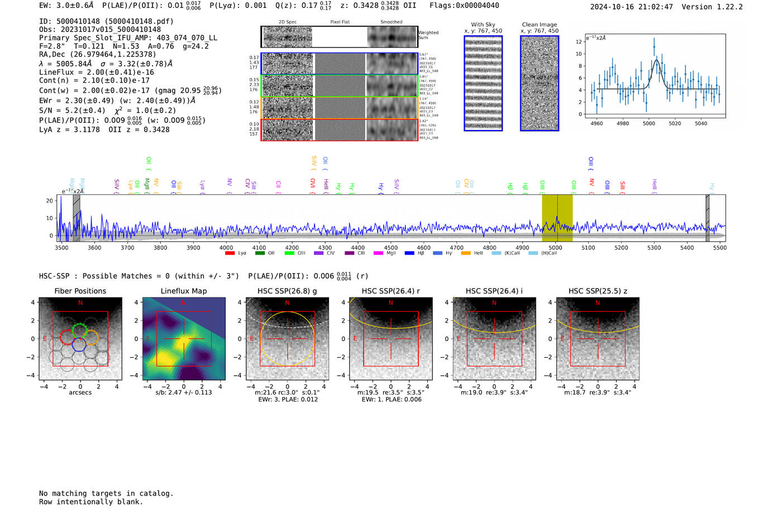Click the green fiber circle in Fiber Positions

coord(80,331)
